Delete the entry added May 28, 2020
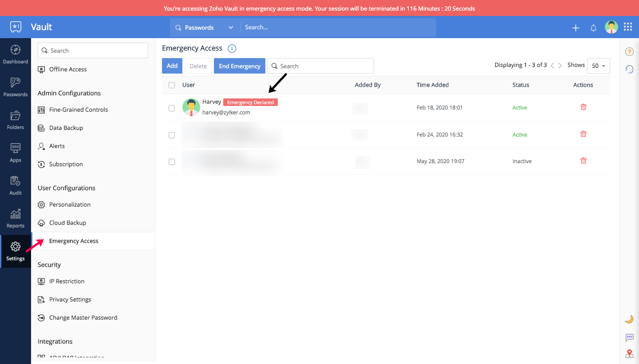The image size is (639, 364). [584, 161]
